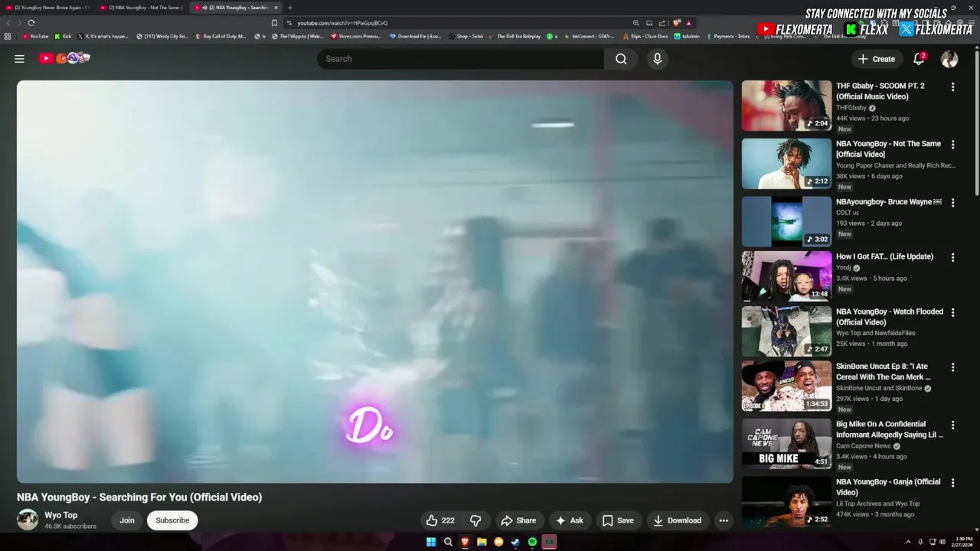Open Big Mike Confidential Informant thumbnail
The width and height of the screenshot is (980, 551).
(x=786, y=444)
